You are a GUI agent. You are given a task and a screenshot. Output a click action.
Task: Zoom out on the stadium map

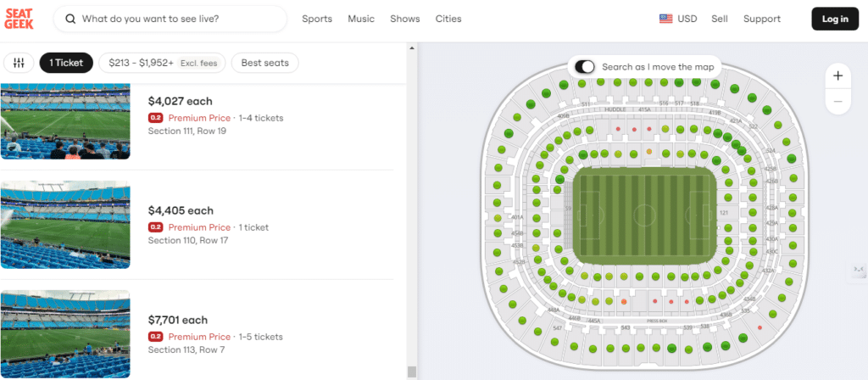837,102
